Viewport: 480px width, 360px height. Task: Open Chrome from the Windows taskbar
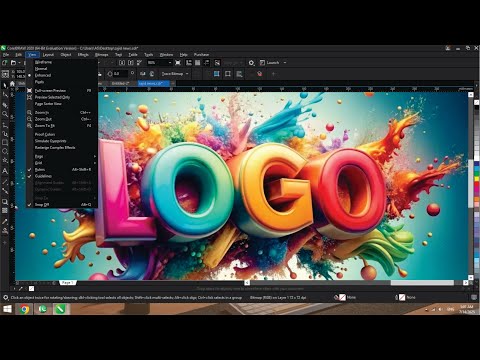[24, 309]
